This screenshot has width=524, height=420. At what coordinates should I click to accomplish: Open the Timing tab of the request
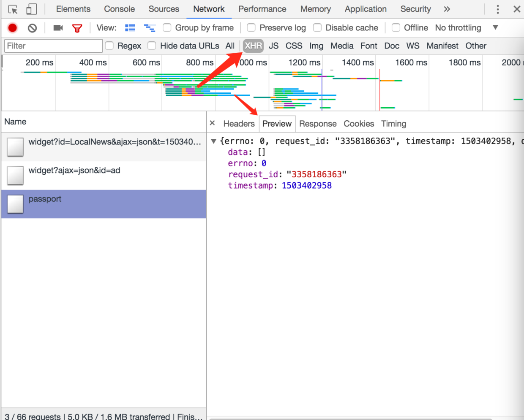point(393,124)
